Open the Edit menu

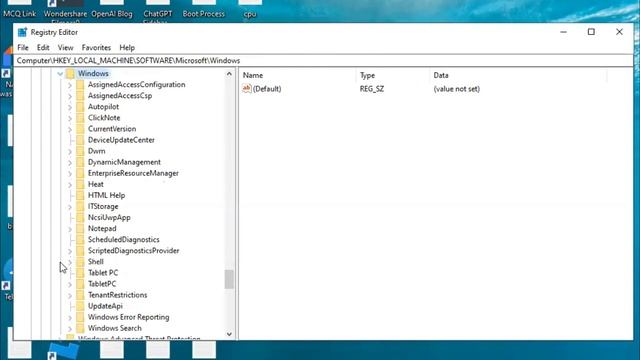tap(43, 48)
